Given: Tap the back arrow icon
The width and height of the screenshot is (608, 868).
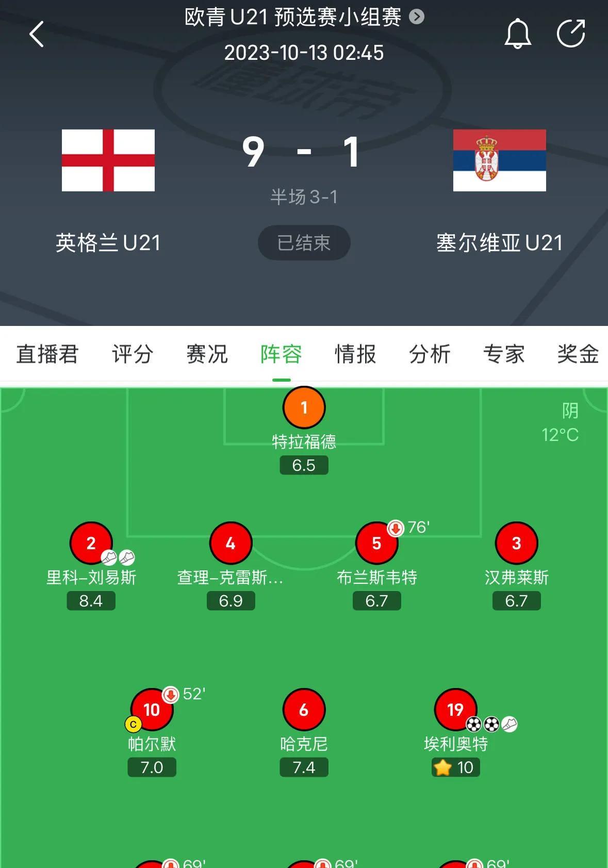Looking at the screenshot, I should tap(37, 35).
